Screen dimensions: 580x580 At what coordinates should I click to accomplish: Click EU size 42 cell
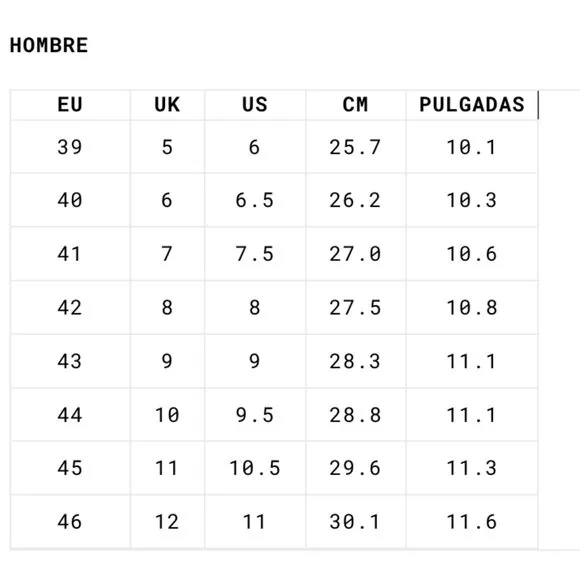(x=70, y=308)
